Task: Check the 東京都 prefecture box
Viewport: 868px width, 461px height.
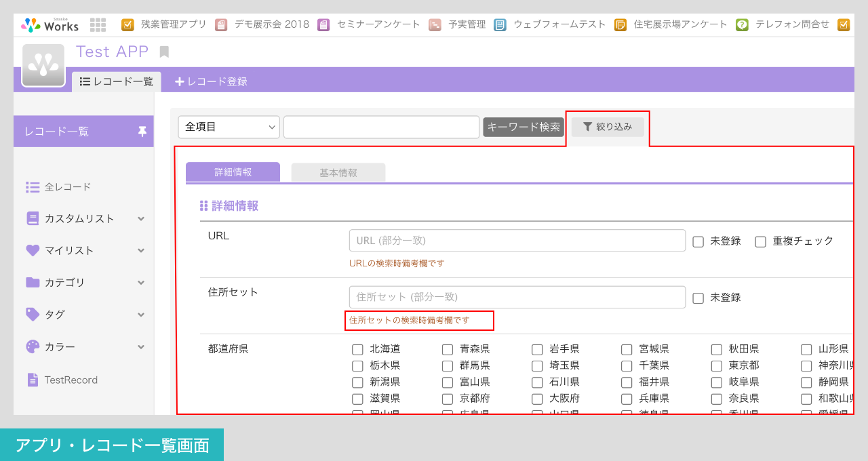Action: (x=717, y=366)
